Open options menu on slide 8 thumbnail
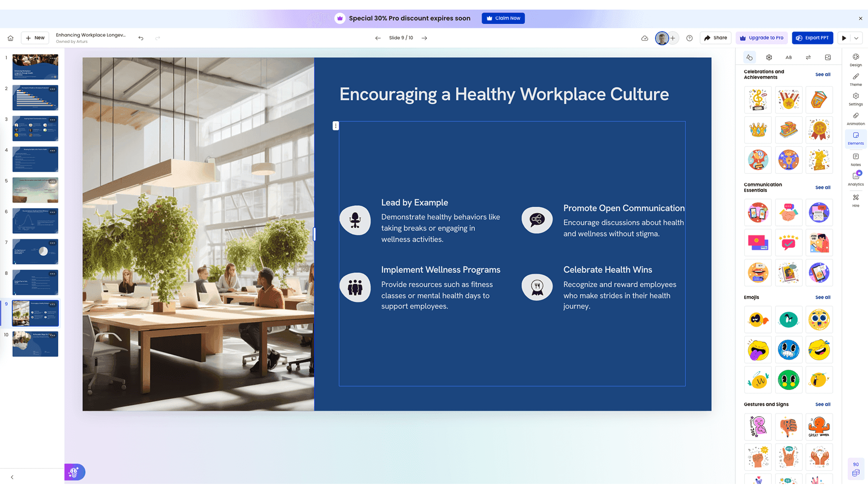This screenshot has height=494, width=868. 53,274
